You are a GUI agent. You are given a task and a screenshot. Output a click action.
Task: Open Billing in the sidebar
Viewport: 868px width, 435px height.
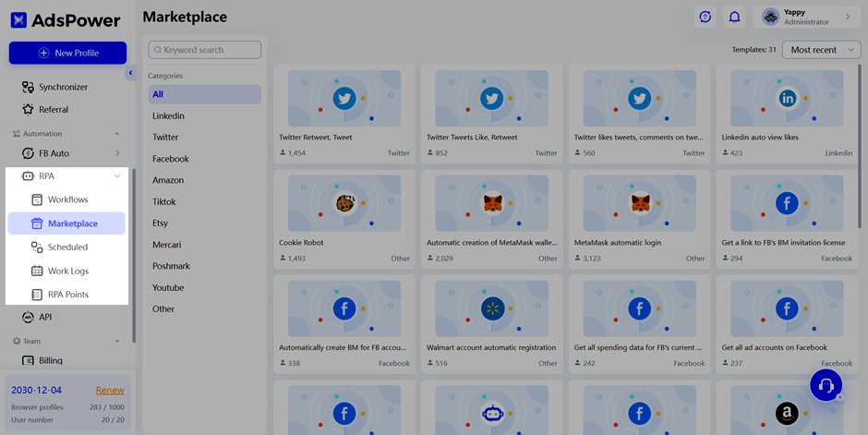click(x=51, y=361)
